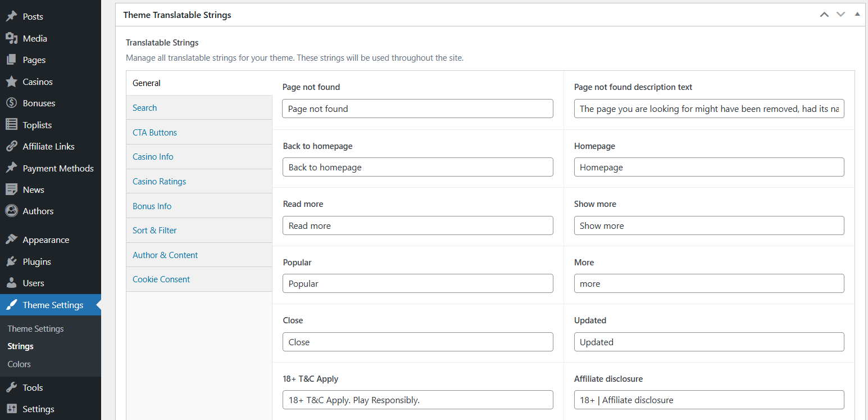The width and height of the screenshot is (868, 420).
Task: Click the Authors person icon
Action: (11, 211)
